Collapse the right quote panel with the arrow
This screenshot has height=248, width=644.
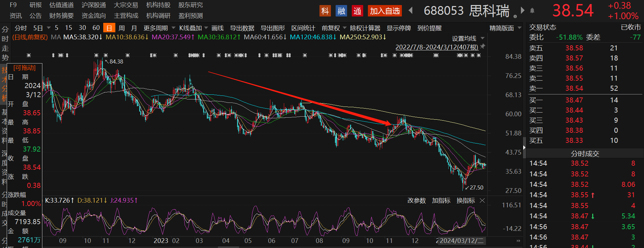524,147
